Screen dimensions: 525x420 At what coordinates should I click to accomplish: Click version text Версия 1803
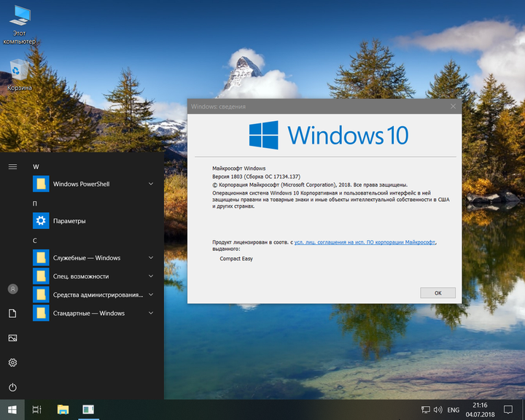click(x=256, y=176)
